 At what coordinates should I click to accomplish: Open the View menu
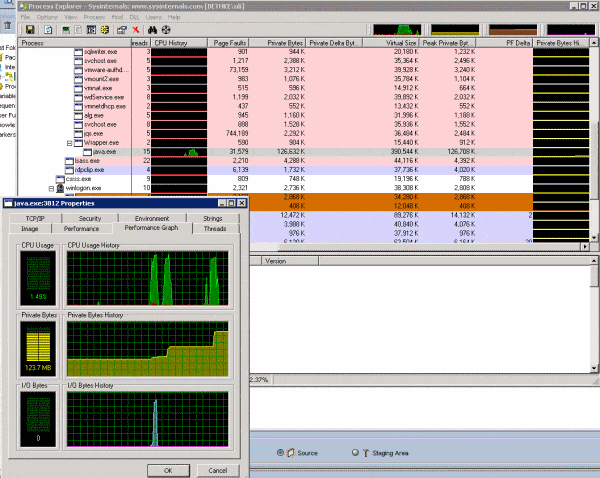pyautogui.click(x=70, y=17)
